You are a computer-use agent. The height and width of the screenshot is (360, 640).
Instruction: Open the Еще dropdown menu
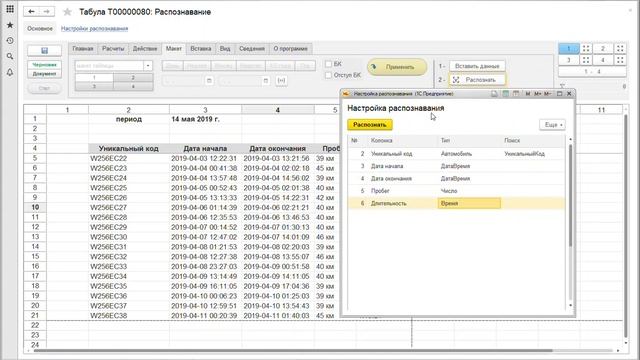[x=553, y=125]
